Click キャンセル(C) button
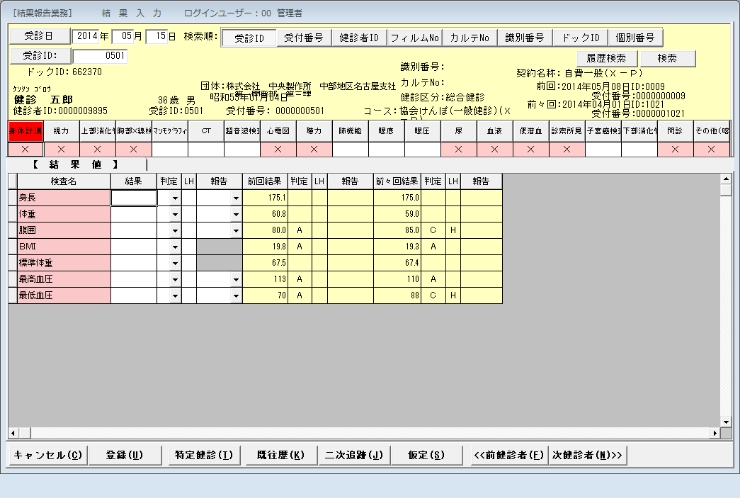The image size is (740, 498). (48, 455)
